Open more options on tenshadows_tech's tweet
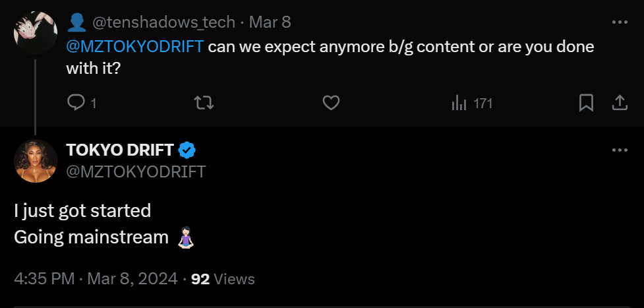This screenshot has height=308, width=644. [619, 22]
